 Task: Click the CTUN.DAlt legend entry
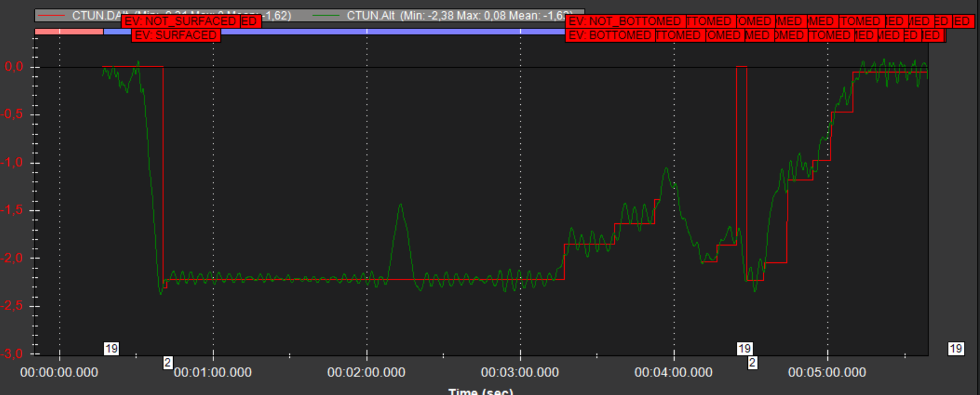(x=164, y=15)
